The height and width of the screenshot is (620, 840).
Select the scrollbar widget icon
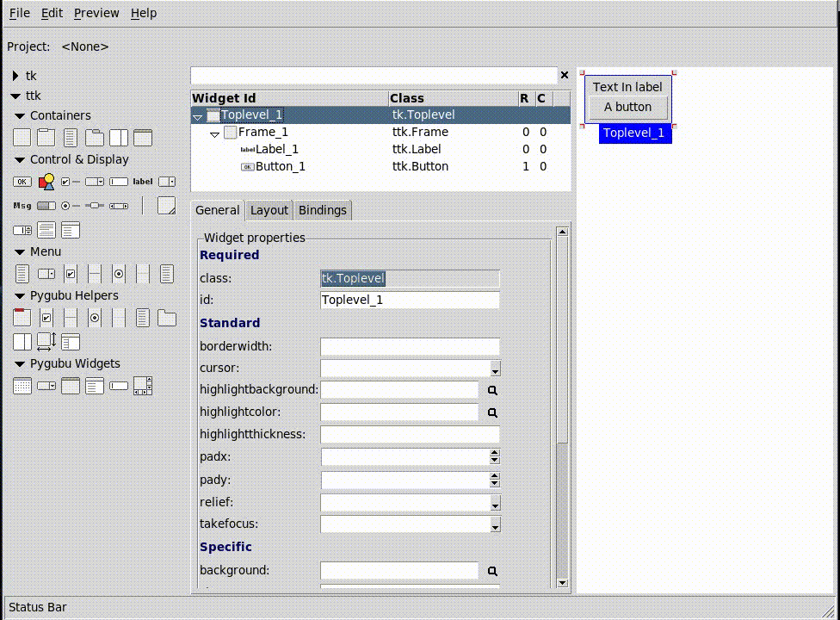(x=119, y=206)
